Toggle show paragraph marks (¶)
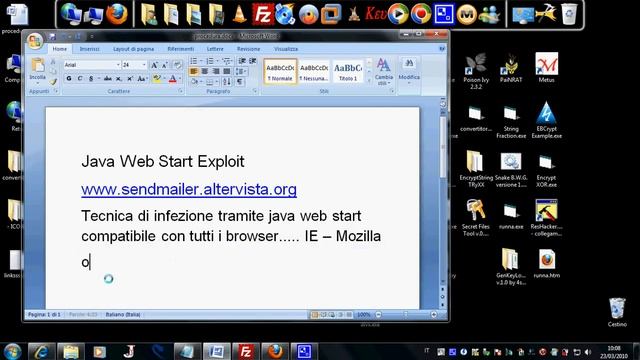 (240, 82)
